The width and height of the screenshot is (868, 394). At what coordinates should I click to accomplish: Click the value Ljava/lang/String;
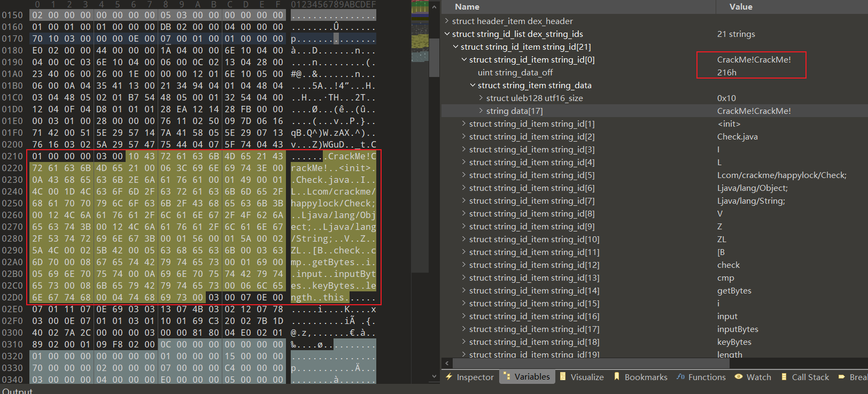(x=751, y=200)
